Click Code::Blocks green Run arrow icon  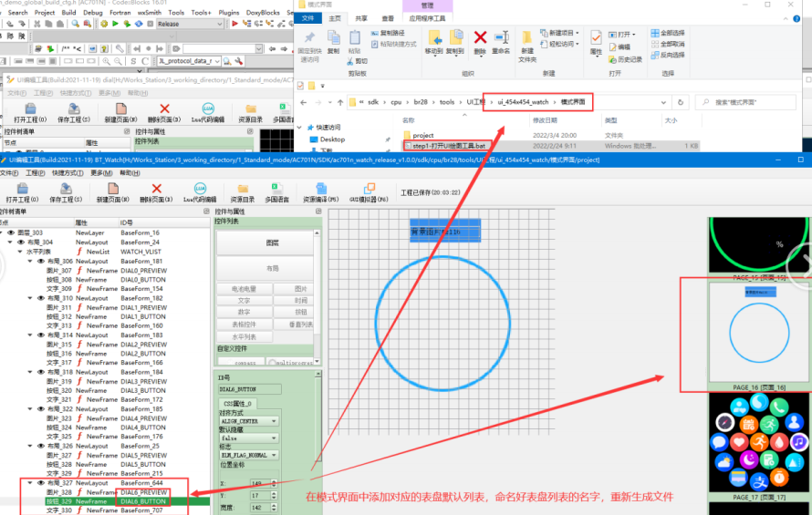coord(116,24)
